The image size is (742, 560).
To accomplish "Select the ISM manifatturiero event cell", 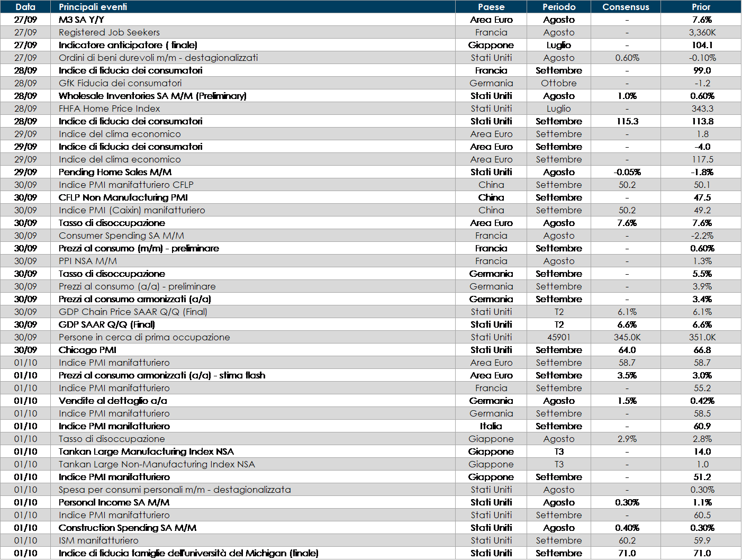I will click(98, 540).
